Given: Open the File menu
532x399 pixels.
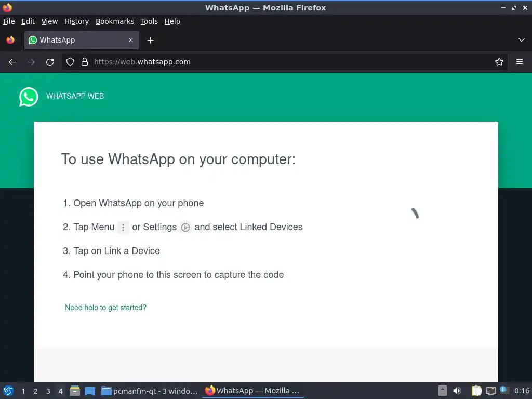Looking at the screenshot, I should coord(9,21).
